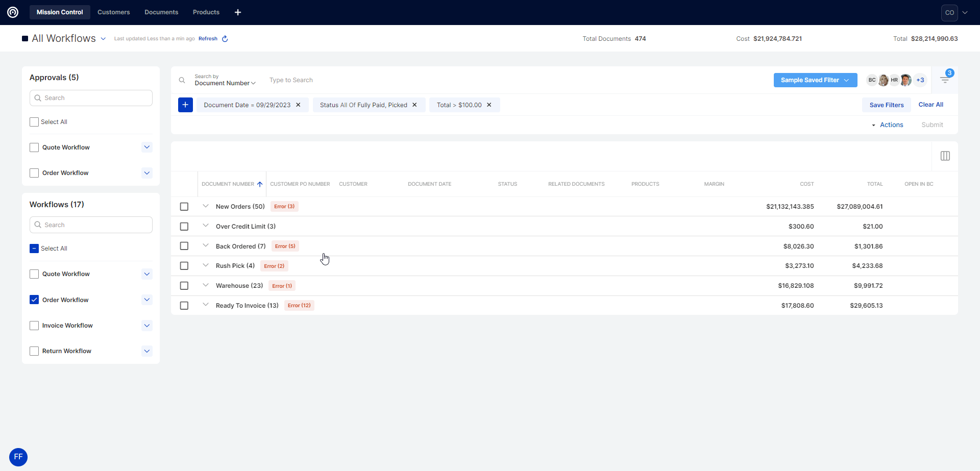Open the filter list icon with badge

(x=945, y=80)
